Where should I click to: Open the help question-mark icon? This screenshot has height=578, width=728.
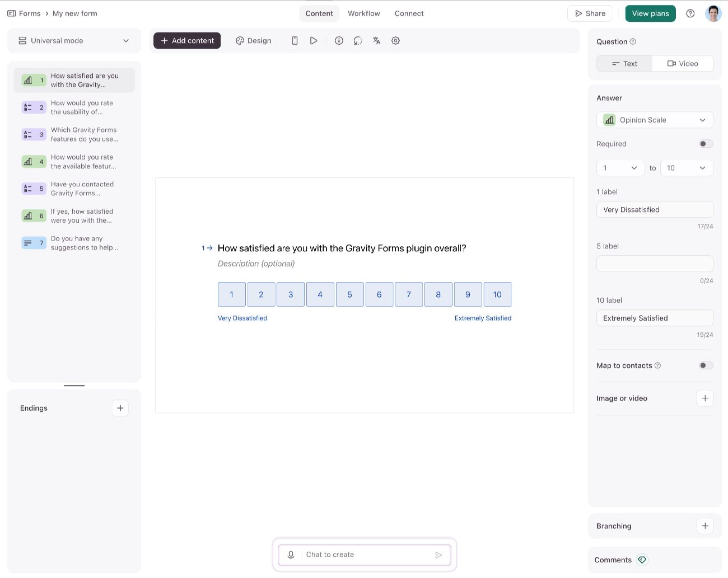tap(690, 13)
